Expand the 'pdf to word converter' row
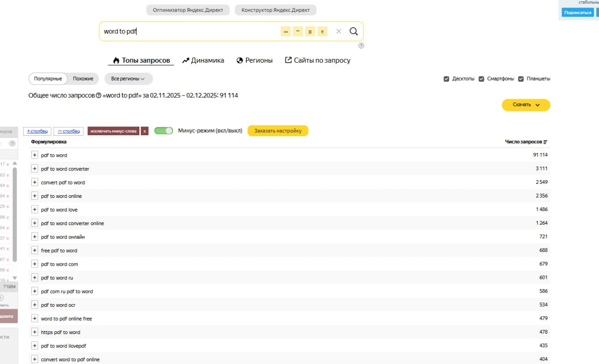The image size is (599, 364). (35, 169)
